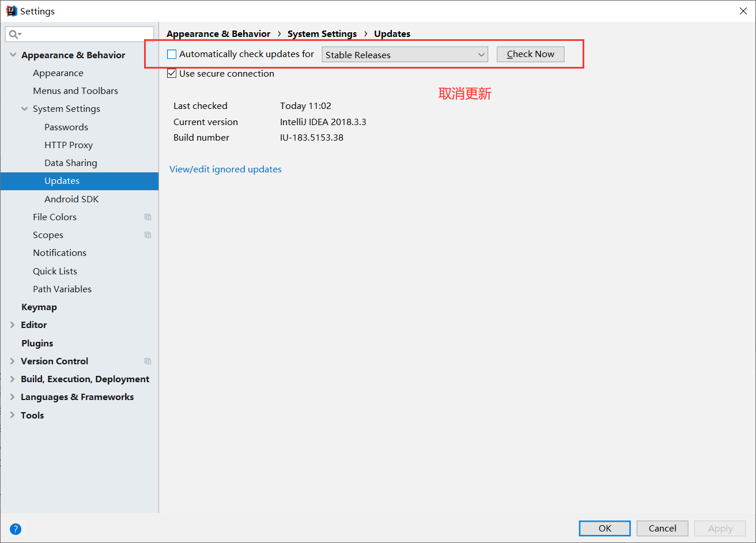Open Path Variables settings

(62, 289)
